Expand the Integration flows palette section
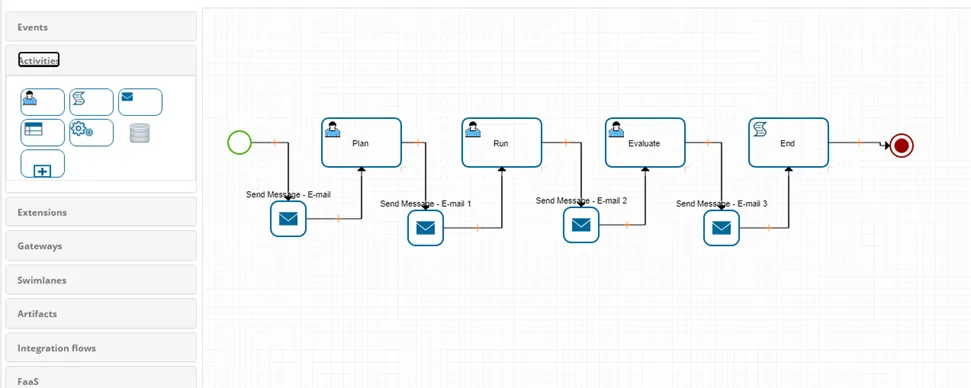Screen dimensions: 971x388 [x=101, y=348]
